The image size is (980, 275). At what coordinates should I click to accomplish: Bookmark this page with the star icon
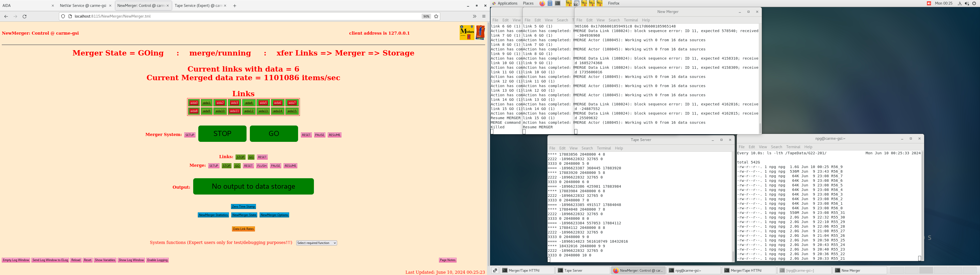pyautogui.click(x=436, y=16)
